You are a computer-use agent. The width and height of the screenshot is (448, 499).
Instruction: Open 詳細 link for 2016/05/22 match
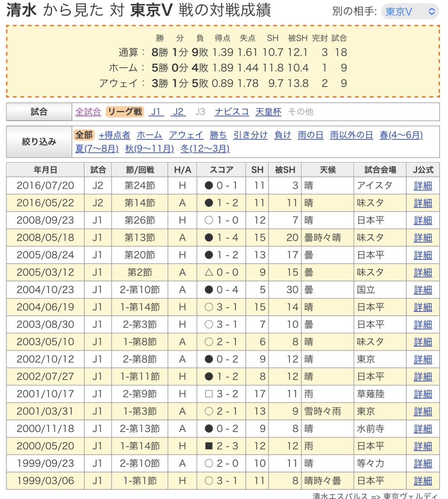(x=423, y=203)
